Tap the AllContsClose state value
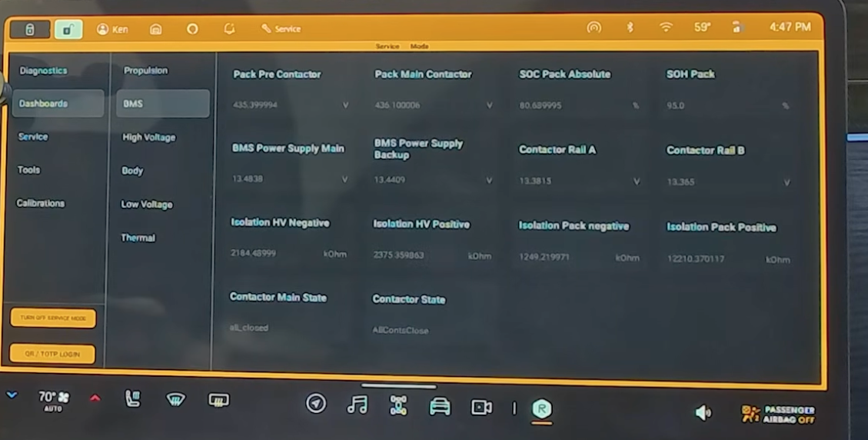Screen dimensions: 868x440 [x=401, y=330]
